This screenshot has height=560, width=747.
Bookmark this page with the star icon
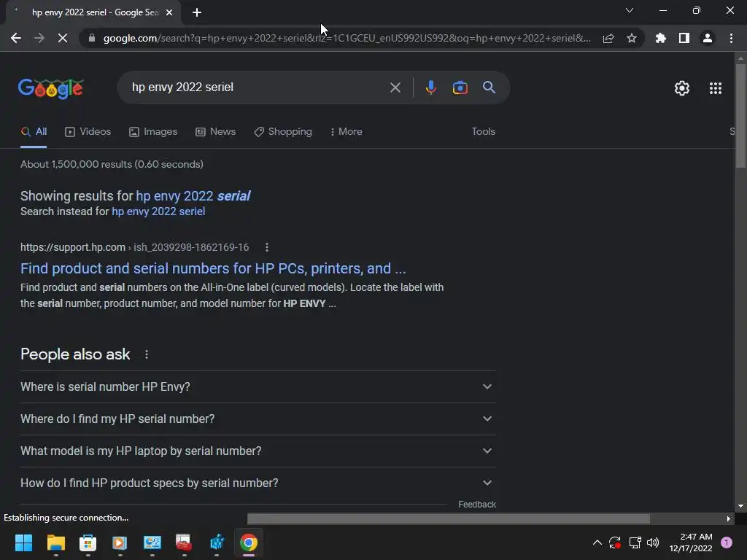pyautogui.click(x=632, y=38)
